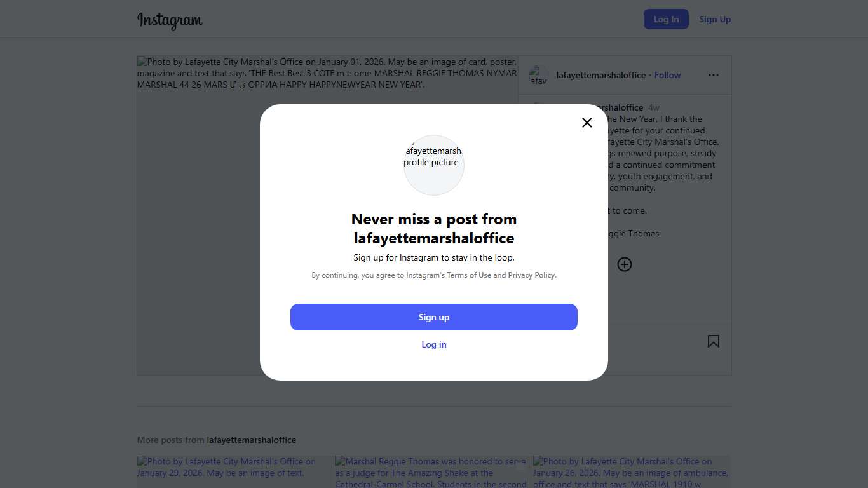The image size is (868, 488).
Task: Save the post with the bookmark icon
Action: point(714,341)
